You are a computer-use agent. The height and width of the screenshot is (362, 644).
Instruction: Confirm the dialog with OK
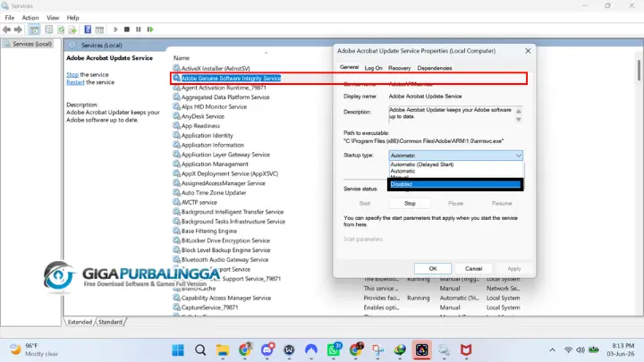click(x=433, y=268)
